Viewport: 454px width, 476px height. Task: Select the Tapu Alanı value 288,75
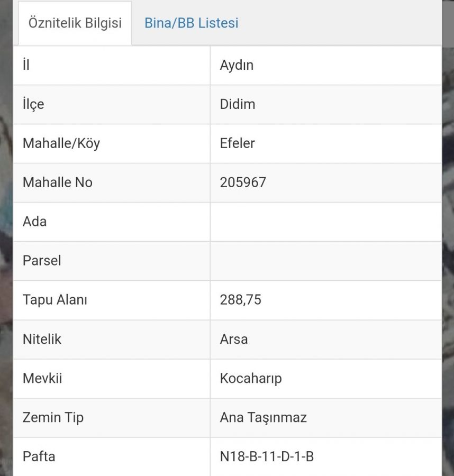[x=241, y=300]
